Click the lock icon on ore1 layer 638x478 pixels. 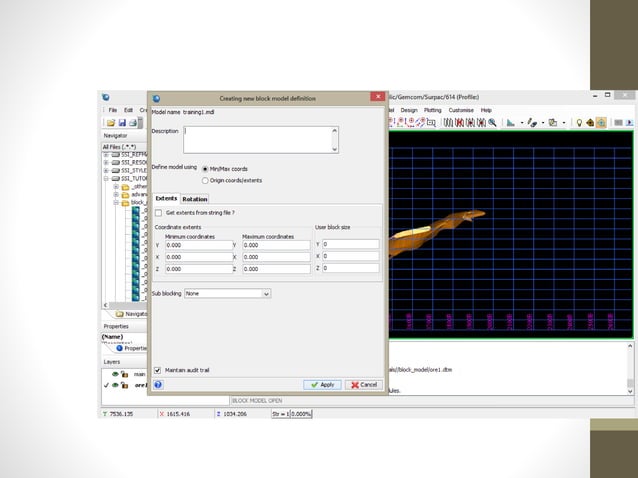125,385
